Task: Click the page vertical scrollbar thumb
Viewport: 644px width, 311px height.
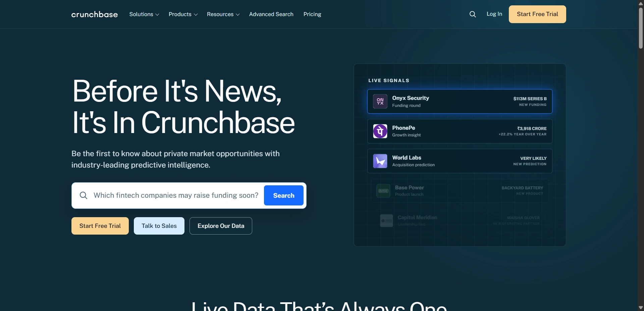Action: point(641,28)
